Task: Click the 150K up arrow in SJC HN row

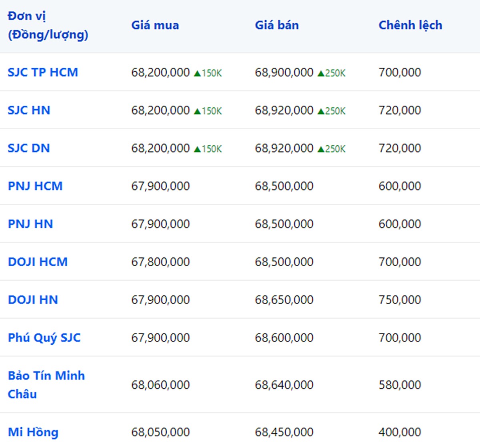Action: click(208, 111)
